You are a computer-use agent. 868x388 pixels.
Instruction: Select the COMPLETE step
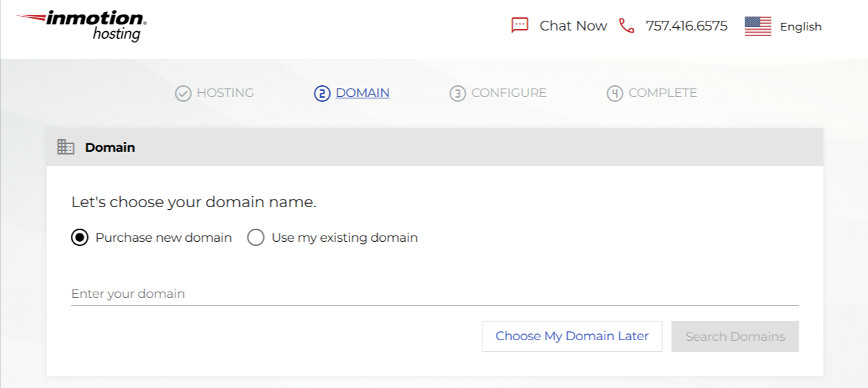coord(663,93)
